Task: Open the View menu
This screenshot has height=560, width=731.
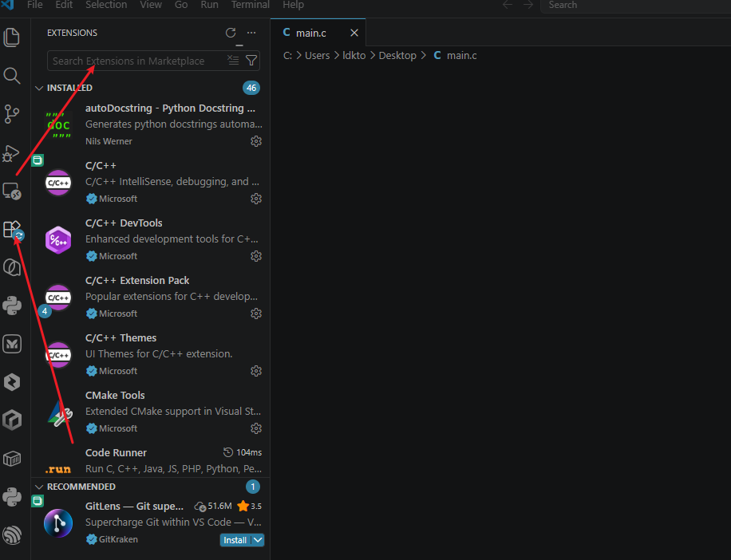Action: (151, 5)
